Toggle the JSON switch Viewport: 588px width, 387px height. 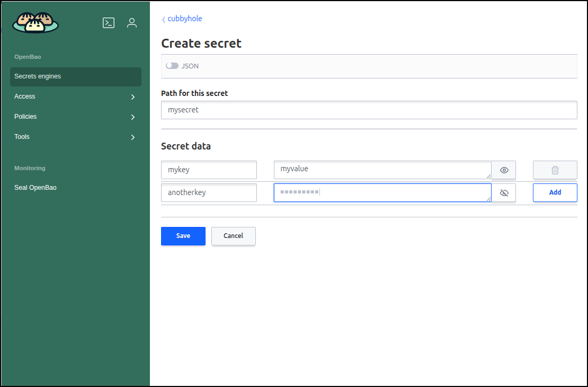pyautogui.click(x=172, y=66)
